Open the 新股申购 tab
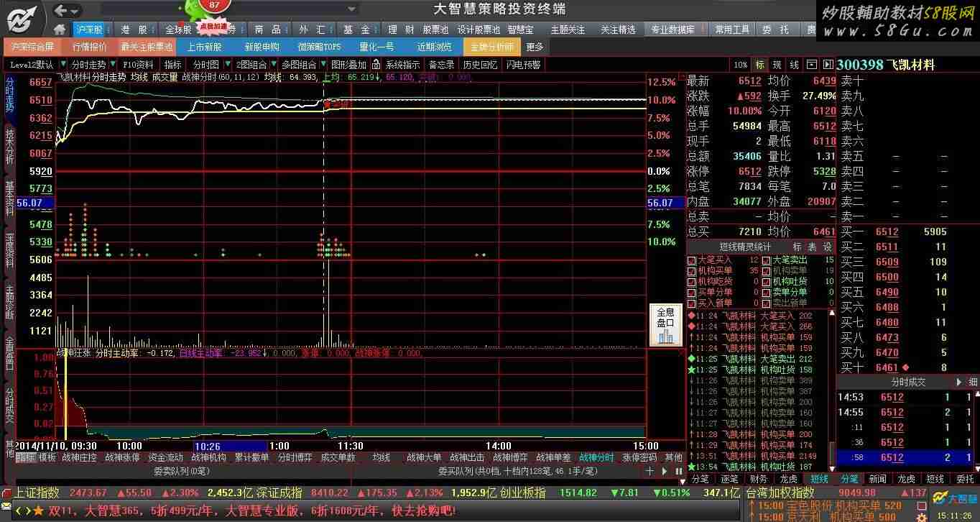980x522 pixels. coord(262,47)
